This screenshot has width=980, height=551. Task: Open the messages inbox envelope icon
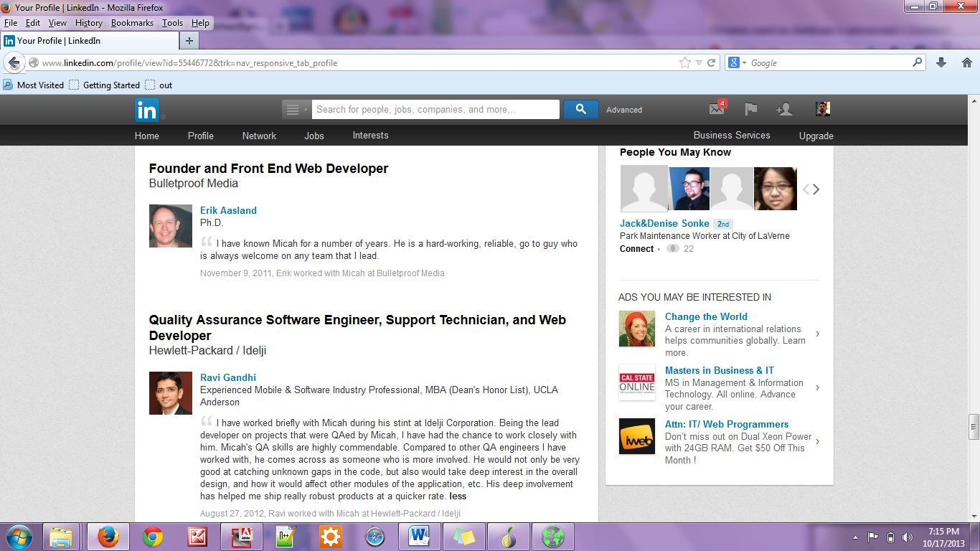[x=717, y=109]
